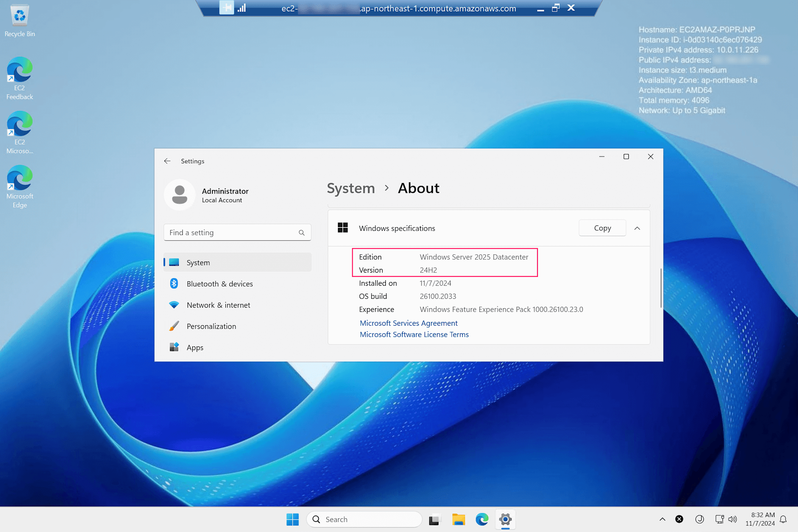
Task: Click the Version value 24H2
Action: tap(428, 270)
